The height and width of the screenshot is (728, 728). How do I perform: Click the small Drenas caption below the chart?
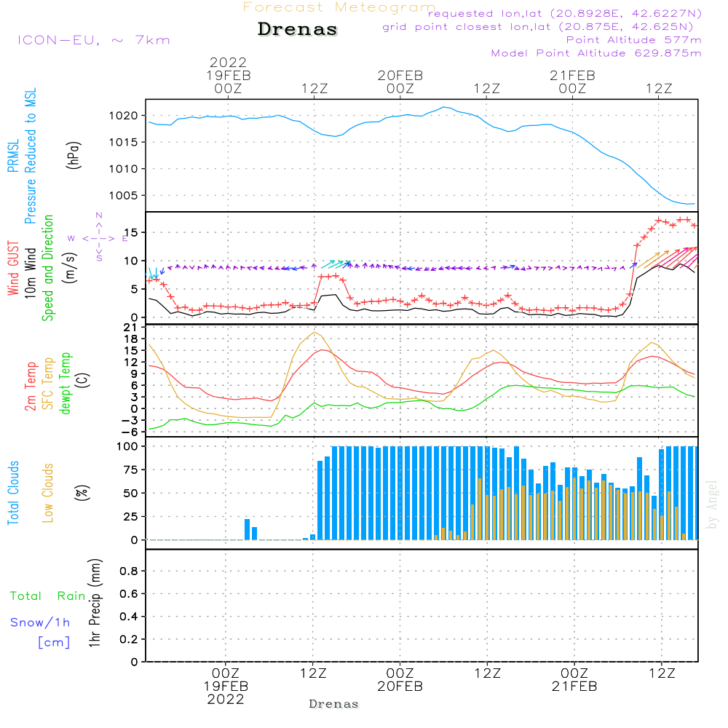click(x=334, y=704)
